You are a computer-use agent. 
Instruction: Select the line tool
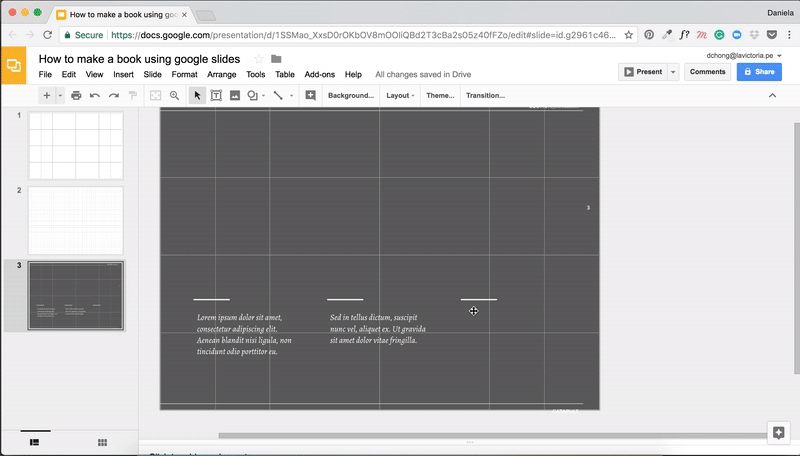[x=278, y=95]
